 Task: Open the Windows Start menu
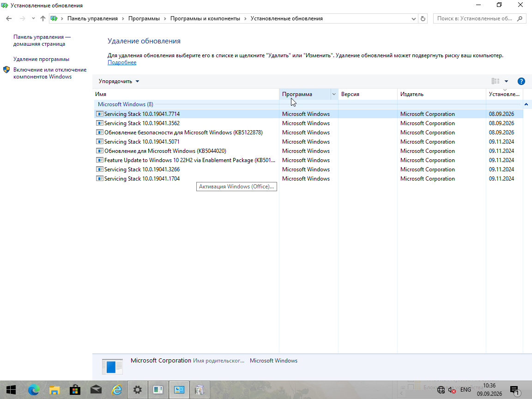[11, 390]
